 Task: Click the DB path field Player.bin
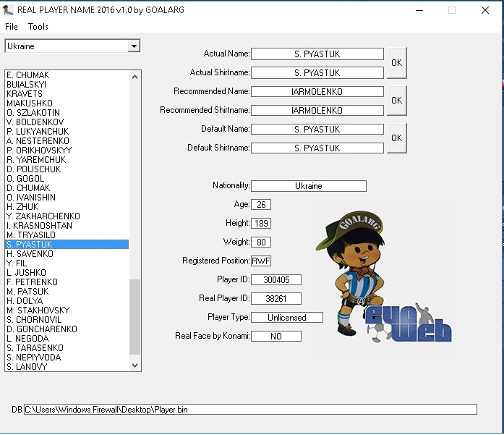(x=250, y=410)
